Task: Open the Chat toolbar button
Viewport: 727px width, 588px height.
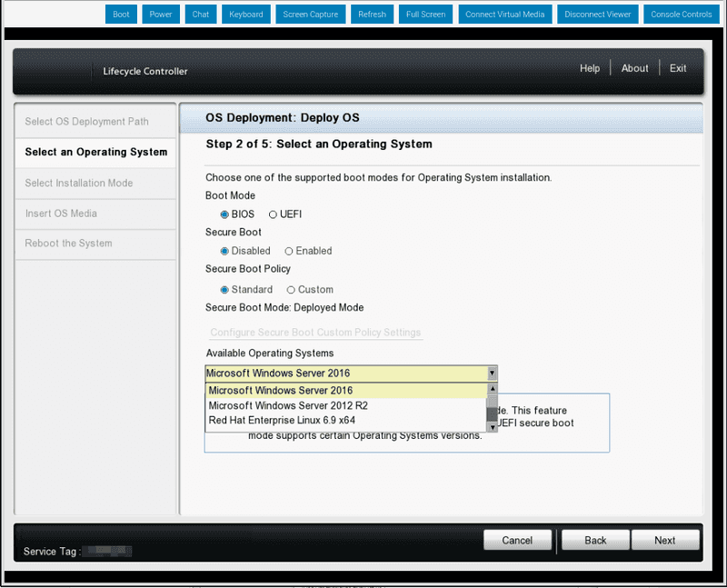Action: click(x=201, y=15)
